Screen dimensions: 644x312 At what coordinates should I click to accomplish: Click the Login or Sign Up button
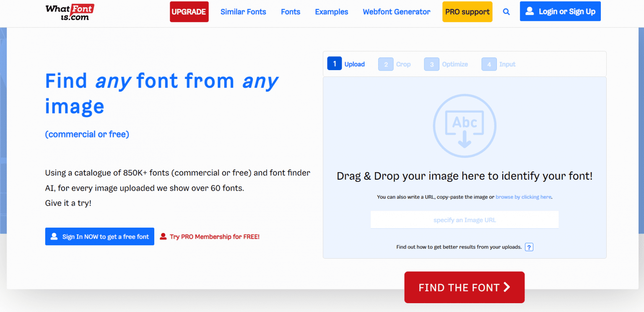560,11
